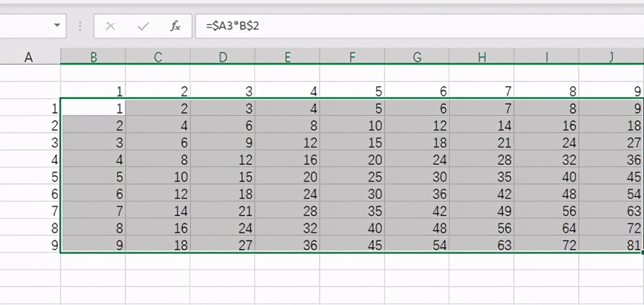Select the cell showing 32 in column E

click(x=287, y=227)
